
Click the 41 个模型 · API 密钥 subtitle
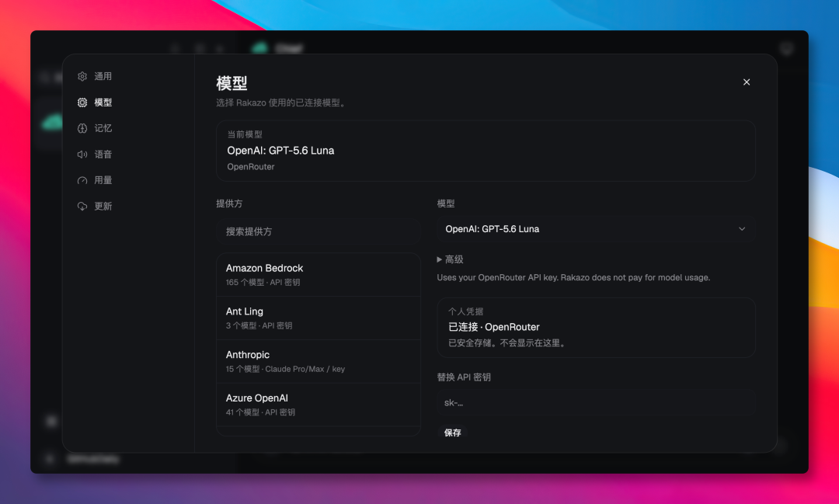pos(260,412)
